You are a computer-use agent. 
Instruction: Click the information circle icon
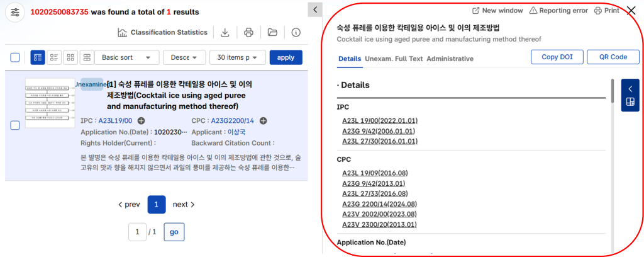click(296, 32)
